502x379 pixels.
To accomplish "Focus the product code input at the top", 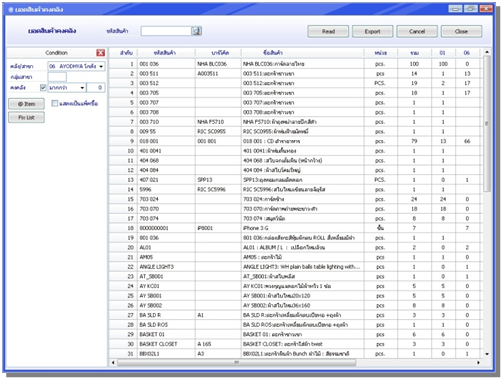I will pos(166,31).
